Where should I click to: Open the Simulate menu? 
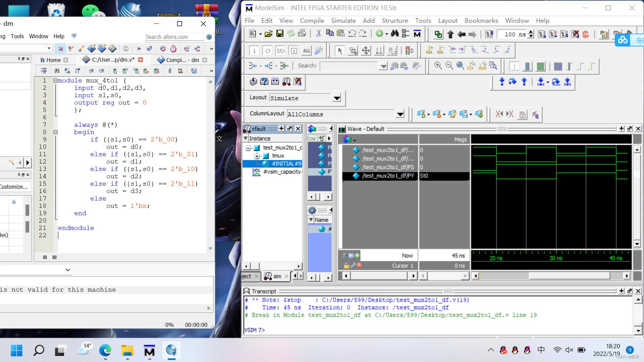[343, 21]
